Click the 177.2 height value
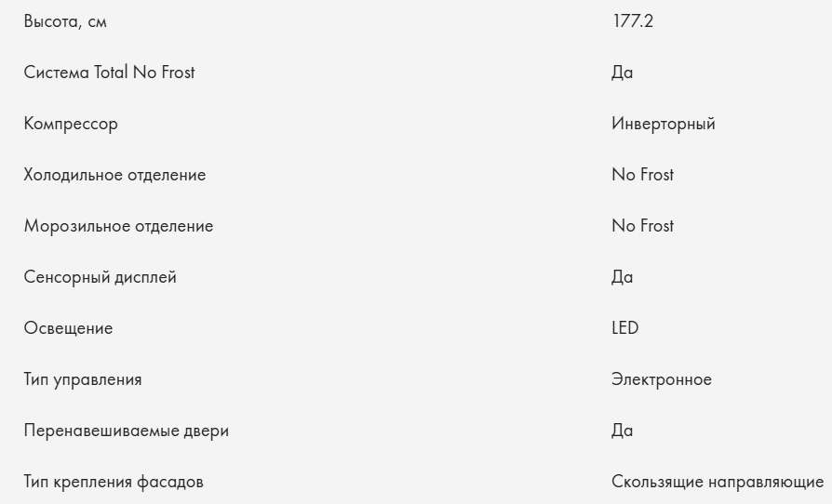 click(633, 21)
